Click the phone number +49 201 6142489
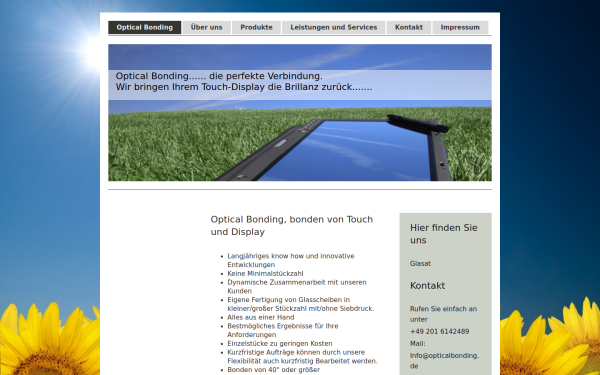 click(439, 331)
